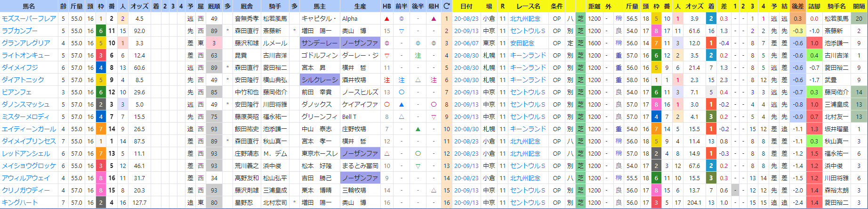Click the blue ▲ 前半 mark for ダノンスマッシュ
The width and height of the screenshot is (868, 209).
[x=402, y=105]
